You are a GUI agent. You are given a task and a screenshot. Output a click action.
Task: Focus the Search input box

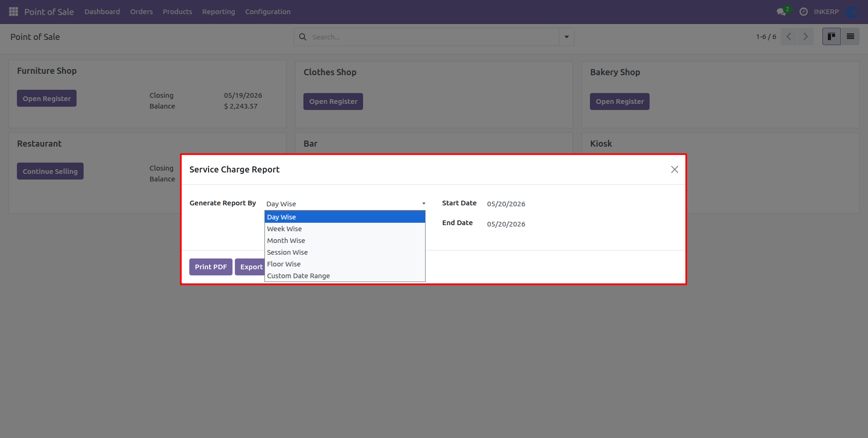(434, 37)
